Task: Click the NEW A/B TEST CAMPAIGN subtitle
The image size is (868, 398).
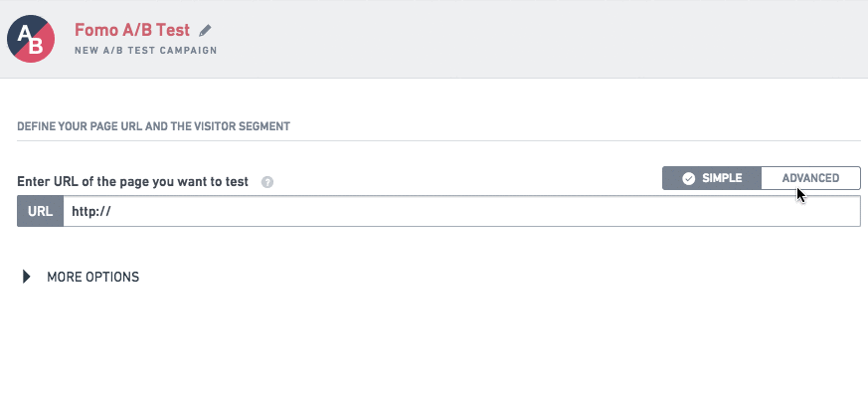Action: click(145, 51)
